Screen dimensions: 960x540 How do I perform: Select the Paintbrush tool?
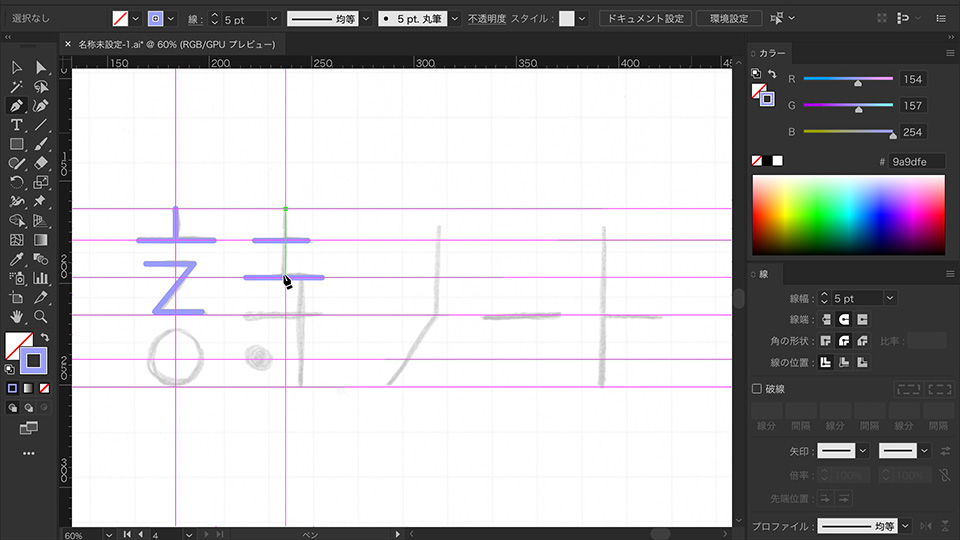40,144
